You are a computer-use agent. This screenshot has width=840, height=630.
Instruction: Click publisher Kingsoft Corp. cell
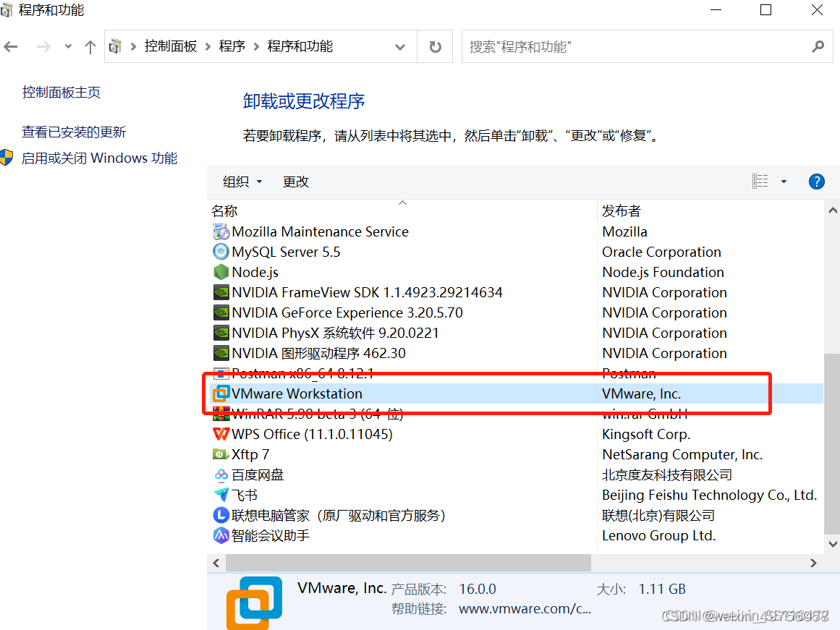click(x=646, y=434)
